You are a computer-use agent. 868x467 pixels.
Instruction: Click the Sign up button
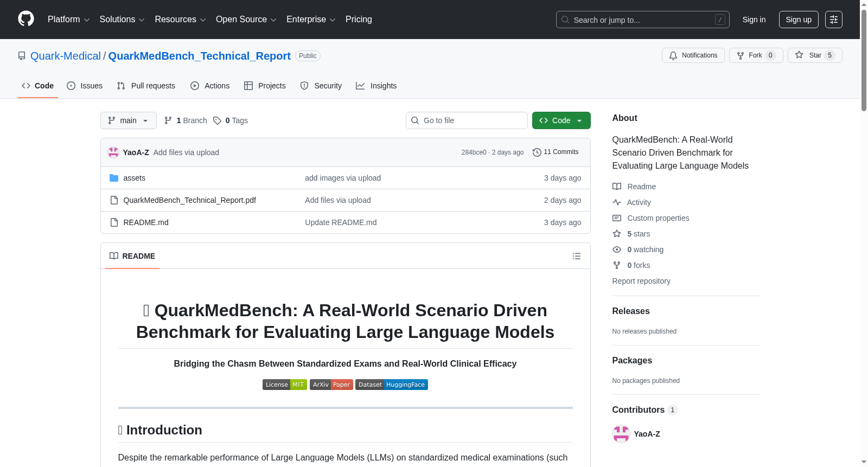(799, 20)
